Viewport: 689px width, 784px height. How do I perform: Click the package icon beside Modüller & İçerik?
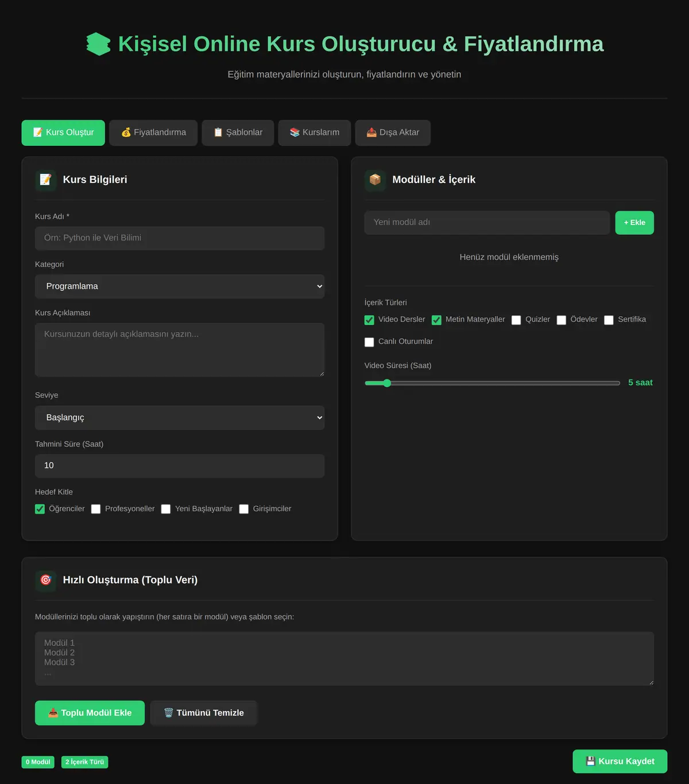(x=375, y=180)
